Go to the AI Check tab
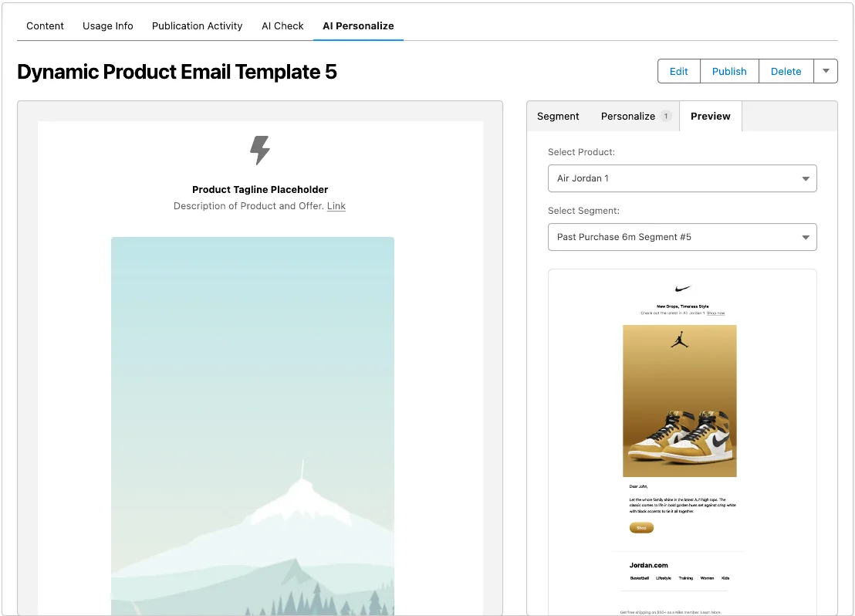The height and width of the screenshot is (616, 855). point(282,25)
